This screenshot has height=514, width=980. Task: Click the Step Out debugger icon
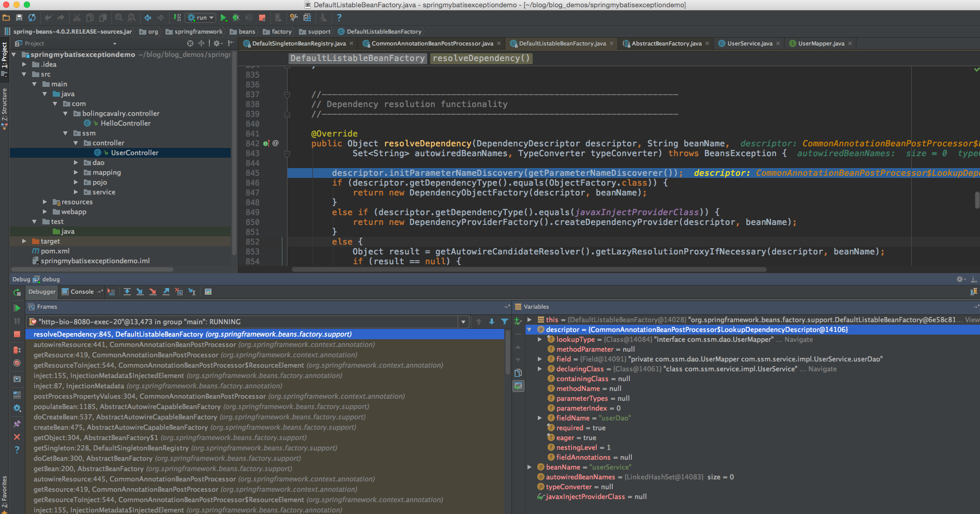coord(166,292)
